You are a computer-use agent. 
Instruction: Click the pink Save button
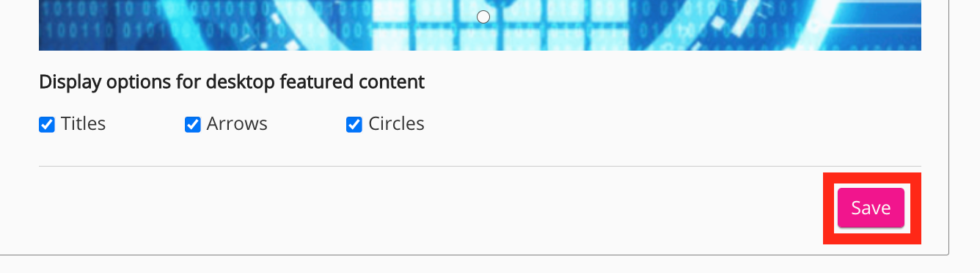click(871, 208)
